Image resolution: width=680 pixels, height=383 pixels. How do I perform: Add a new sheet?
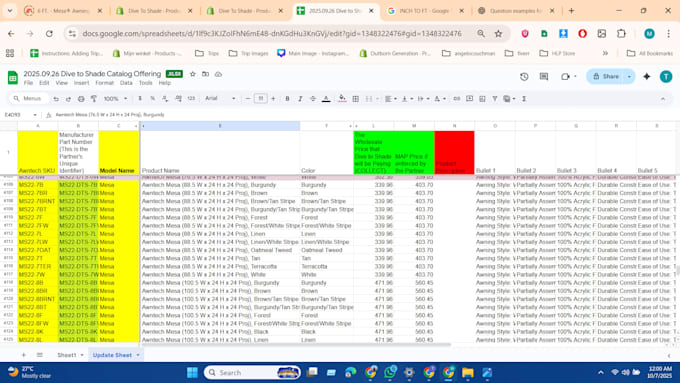coord(23,355)
